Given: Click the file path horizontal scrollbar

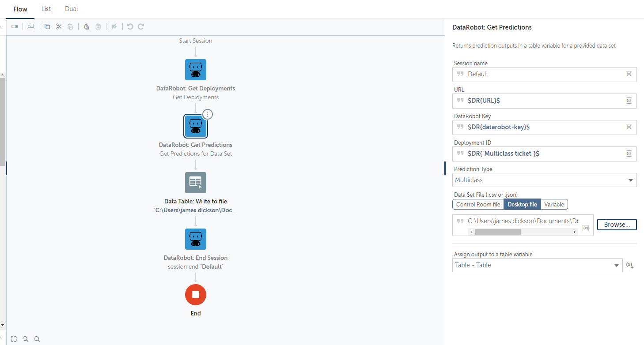Looking at the screenshot, I should [x=498, y=232].
